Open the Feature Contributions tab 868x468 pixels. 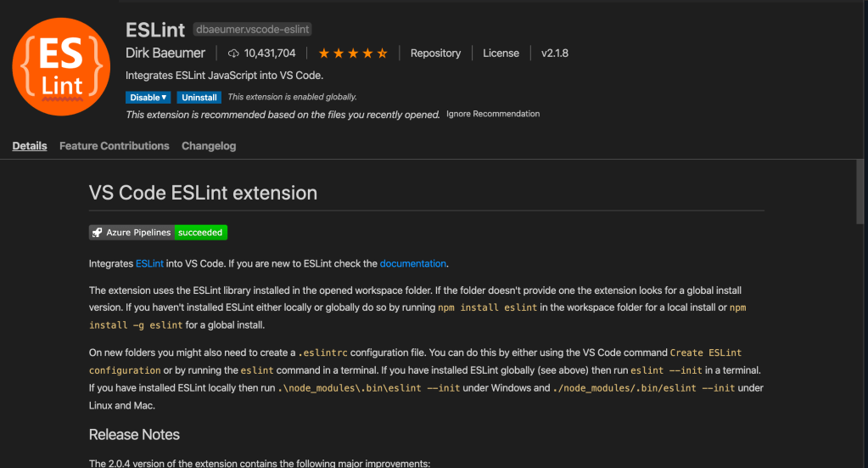(x=115, y=146)
